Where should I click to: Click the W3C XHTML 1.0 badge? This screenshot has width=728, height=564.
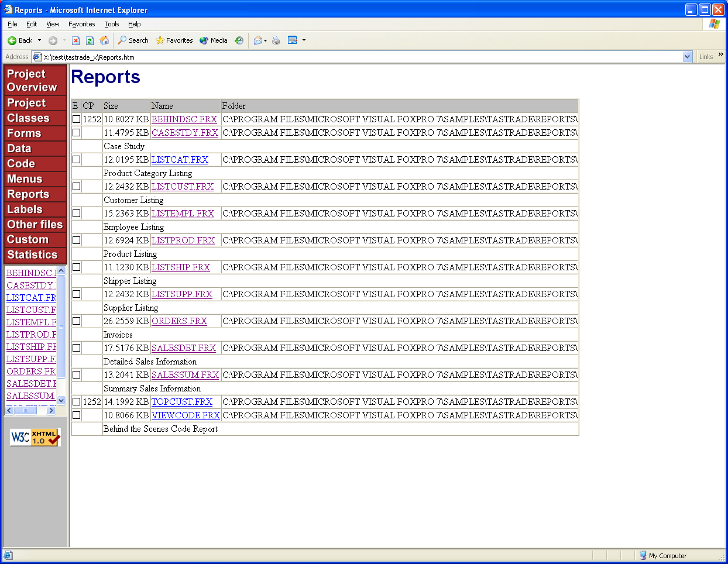coord(35,437)
